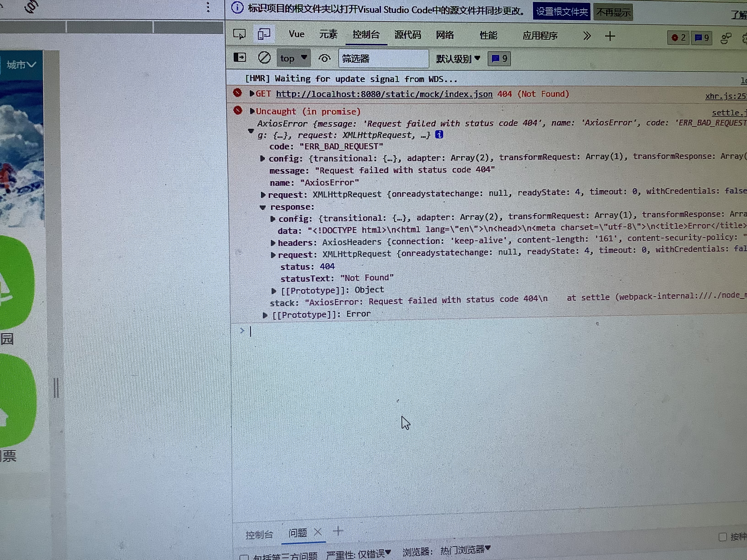Open the top context dropdown
This screenshot has height=560, width=747.
click(293, 58)
